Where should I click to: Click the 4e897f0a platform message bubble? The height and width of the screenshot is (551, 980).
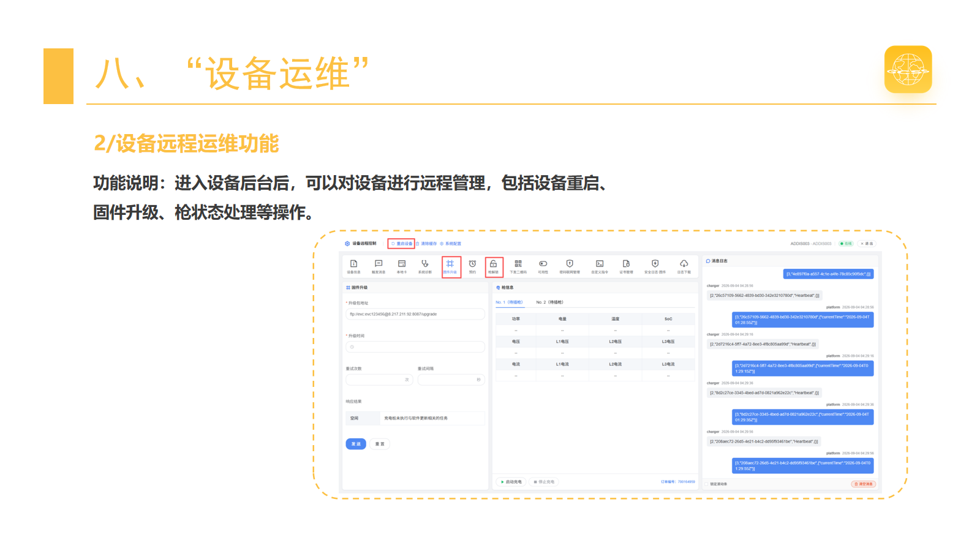tap(829, 274)
